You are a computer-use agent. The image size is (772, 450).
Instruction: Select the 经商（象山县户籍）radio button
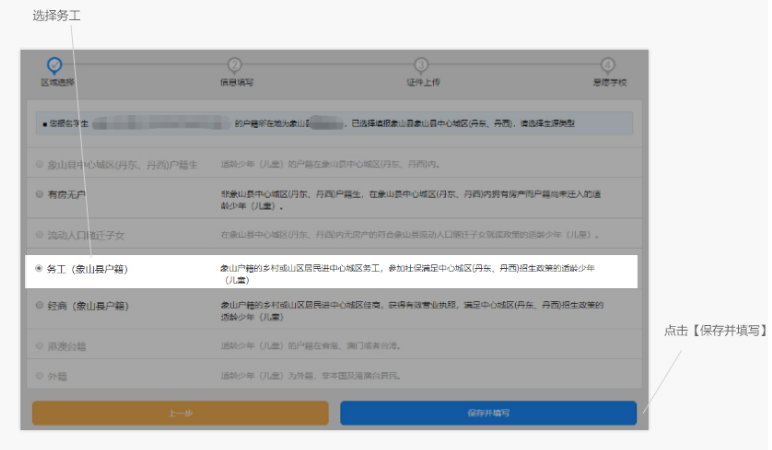[x=39, y=305]
